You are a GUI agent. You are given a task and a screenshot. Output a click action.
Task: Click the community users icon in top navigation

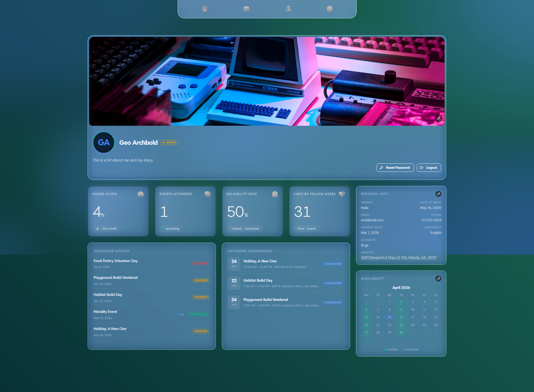click(288, 9)
